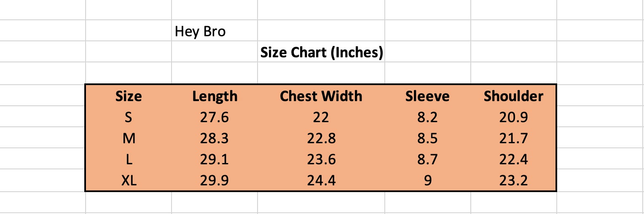The image size is (644, 214).
Task: Click the cell containing 23.6
Action: coord(321,159)
